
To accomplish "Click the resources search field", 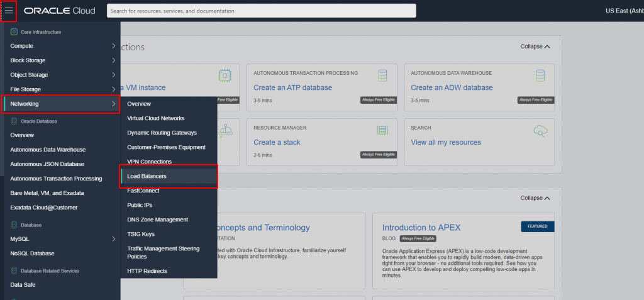I will point(261,11).
